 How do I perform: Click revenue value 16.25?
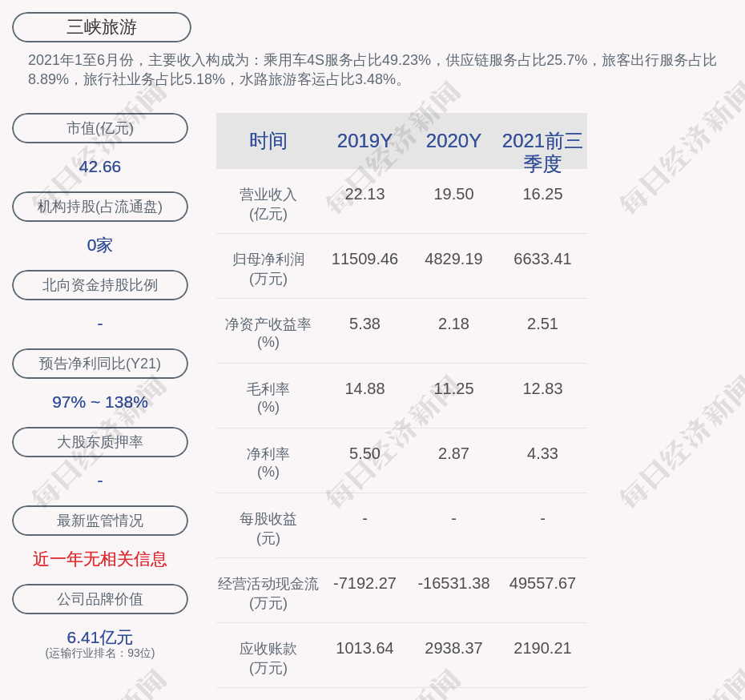tap(542, 195)
